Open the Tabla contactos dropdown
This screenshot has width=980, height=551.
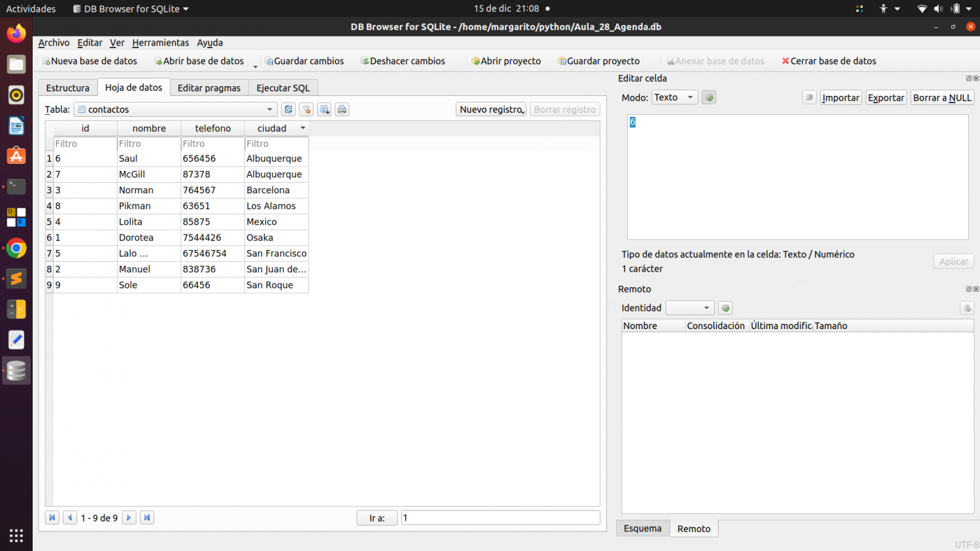coord(175,110)
